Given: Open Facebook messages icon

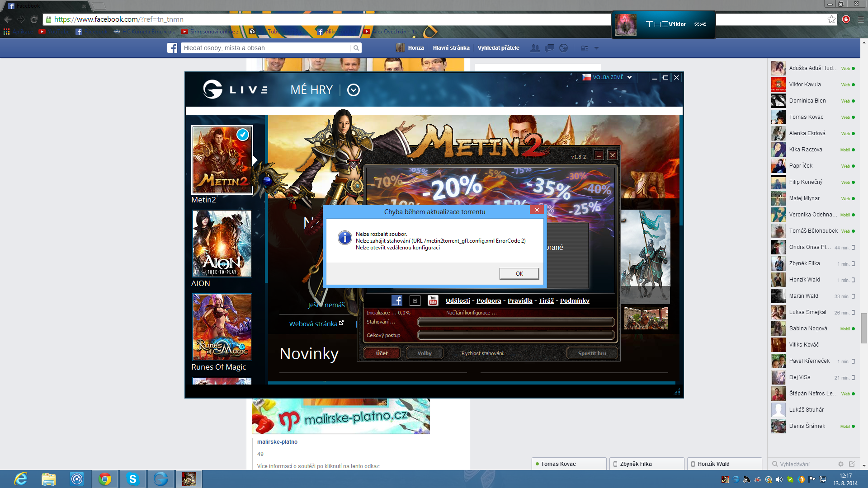Looking at the screenshot, I should (x=549, y=48).
